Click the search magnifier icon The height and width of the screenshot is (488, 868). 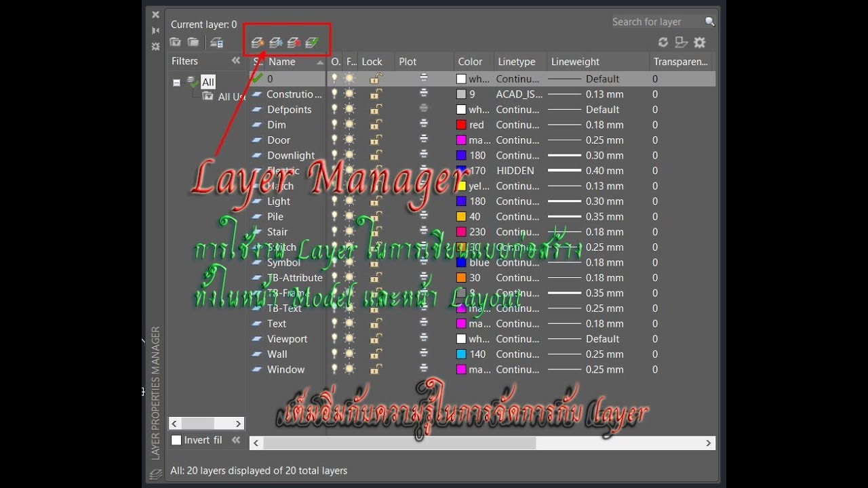(709, 22)
